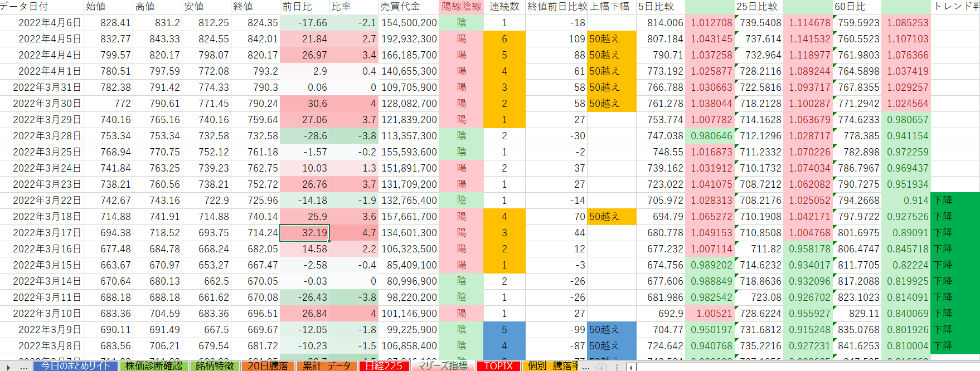
Task: Click the 25日 value 739.5408
Action: pyautogui.click(x=759, y=23)
